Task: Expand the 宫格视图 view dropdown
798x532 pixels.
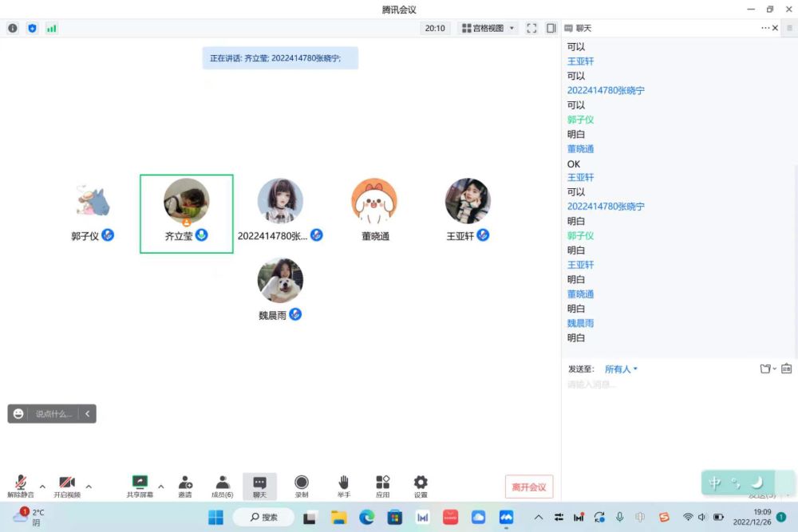Action: point(488,28)
